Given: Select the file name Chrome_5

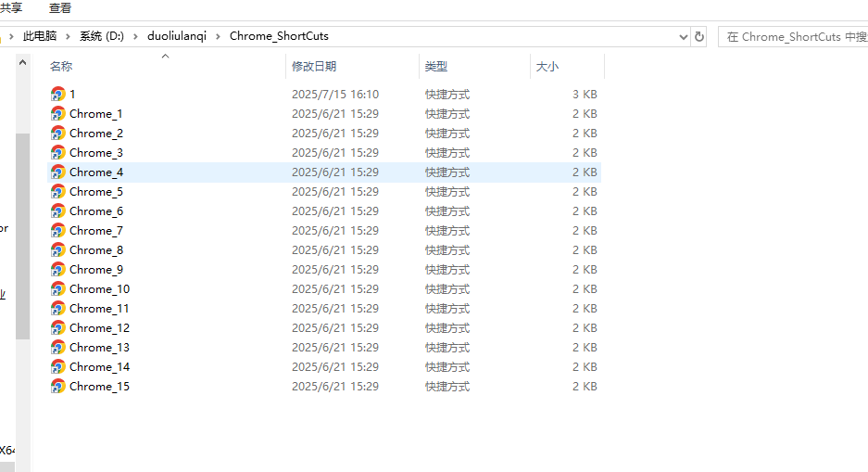Looking at the screenshot, I should pos(96,192).
